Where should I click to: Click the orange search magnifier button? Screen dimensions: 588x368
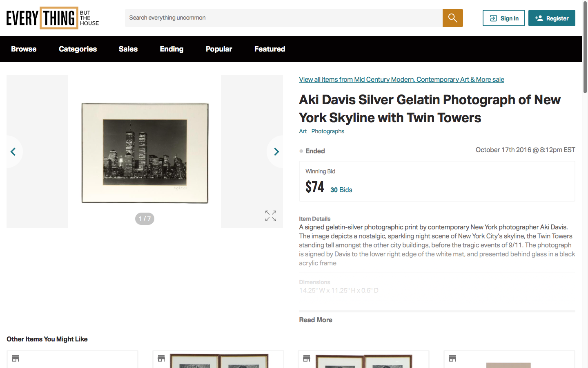452,18
